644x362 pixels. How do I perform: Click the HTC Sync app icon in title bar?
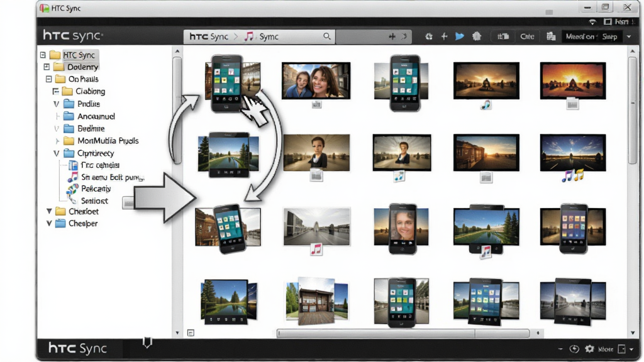(45, 8)
